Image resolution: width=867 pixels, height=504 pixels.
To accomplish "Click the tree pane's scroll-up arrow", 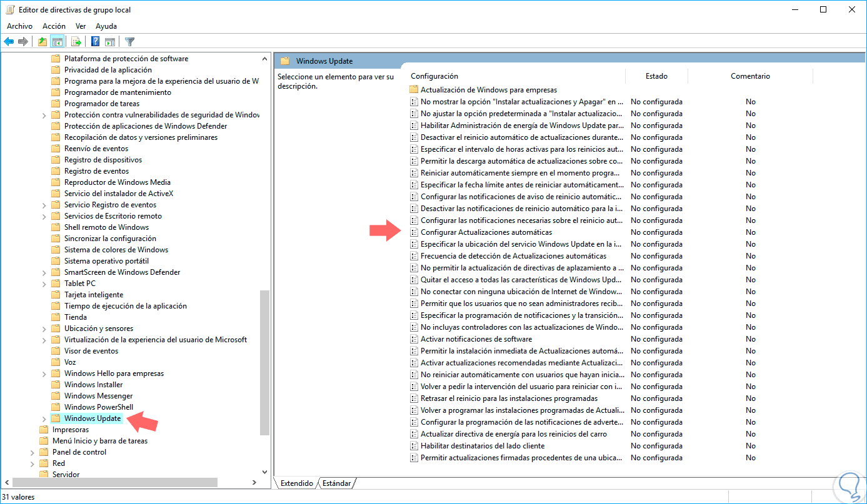I will (x=265, y=58).
